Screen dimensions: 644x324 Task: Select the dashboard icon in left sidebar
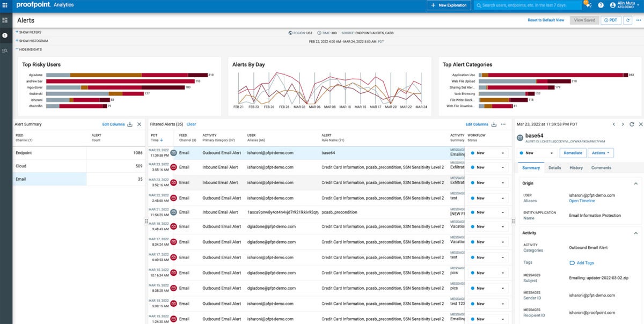tap(5, 20)
